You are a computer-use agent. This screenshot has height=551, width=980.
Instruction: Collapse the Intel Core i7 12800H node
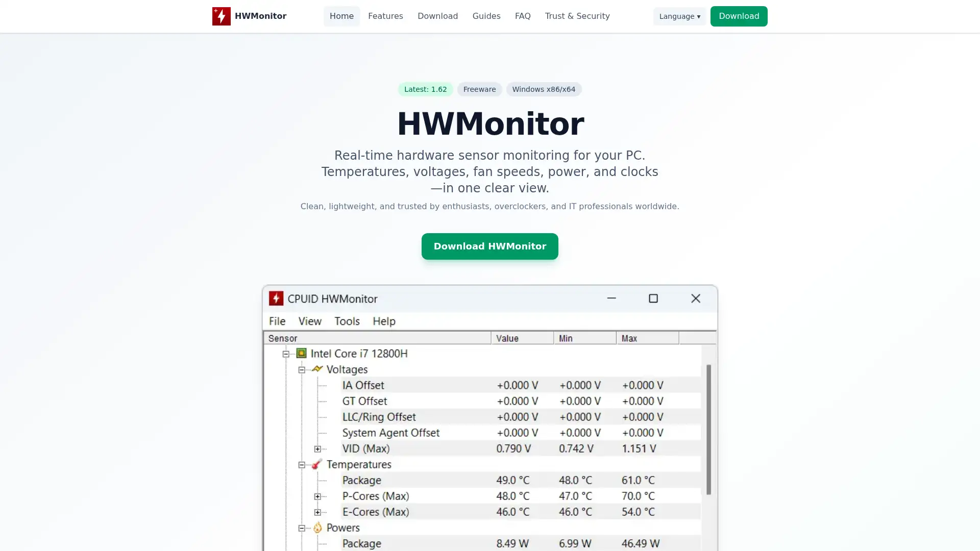coord(286,354)
